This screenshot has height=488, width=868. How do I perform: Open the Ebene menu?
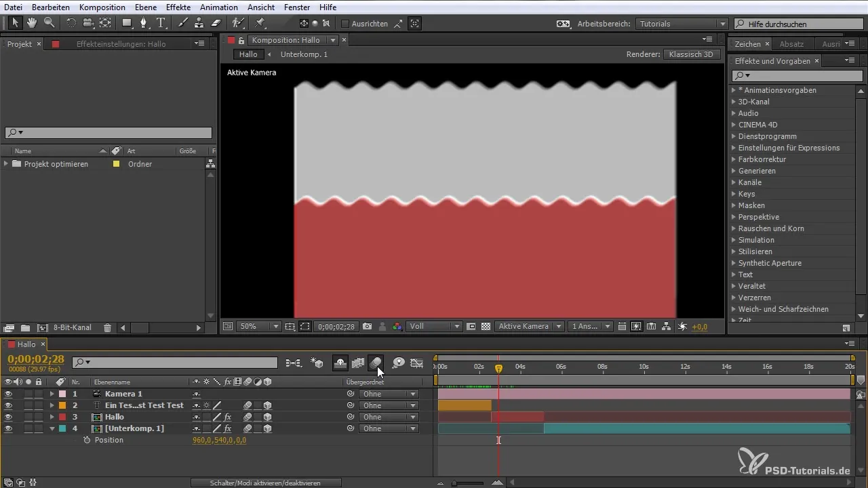pyautogui.click(x=146, y=7)
